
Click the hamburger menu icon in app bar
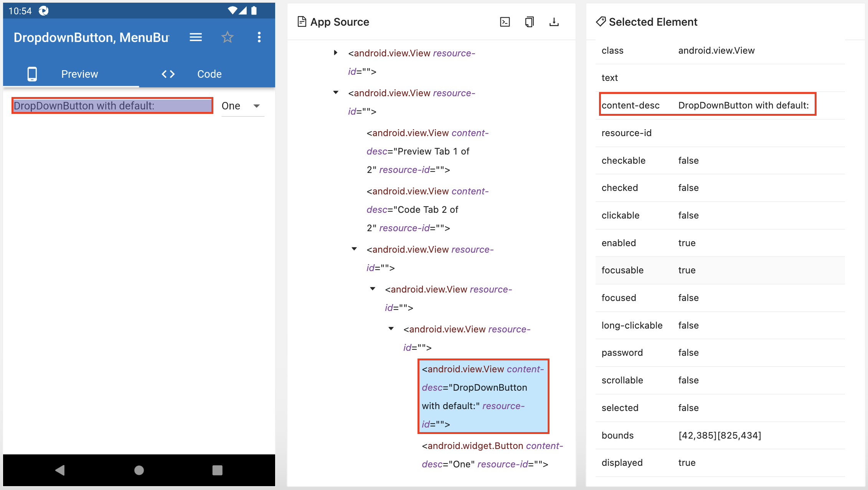(196, 37)
